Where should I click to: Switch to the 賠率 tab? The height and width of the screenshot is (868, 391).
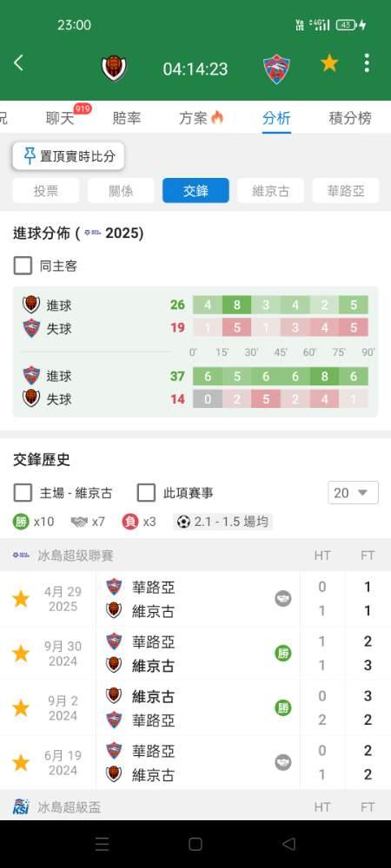127,118
